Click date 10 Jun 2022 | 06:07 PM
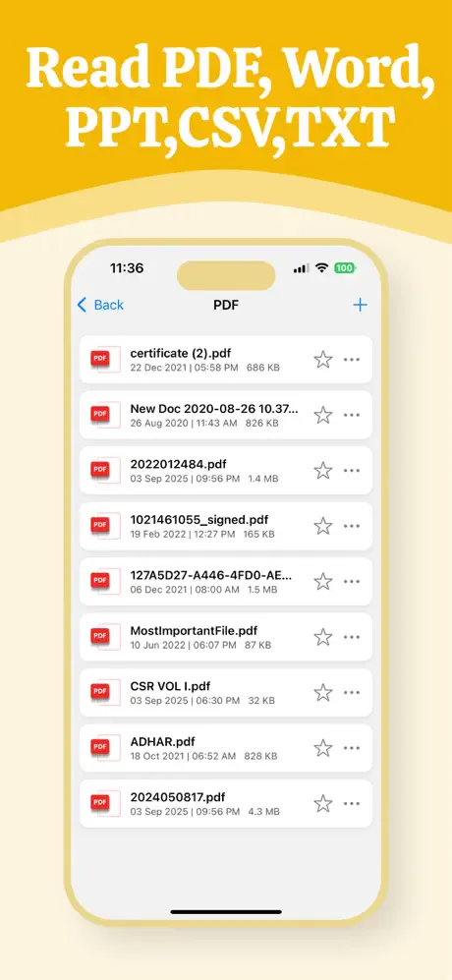452x980 pixels. [183, 645]
